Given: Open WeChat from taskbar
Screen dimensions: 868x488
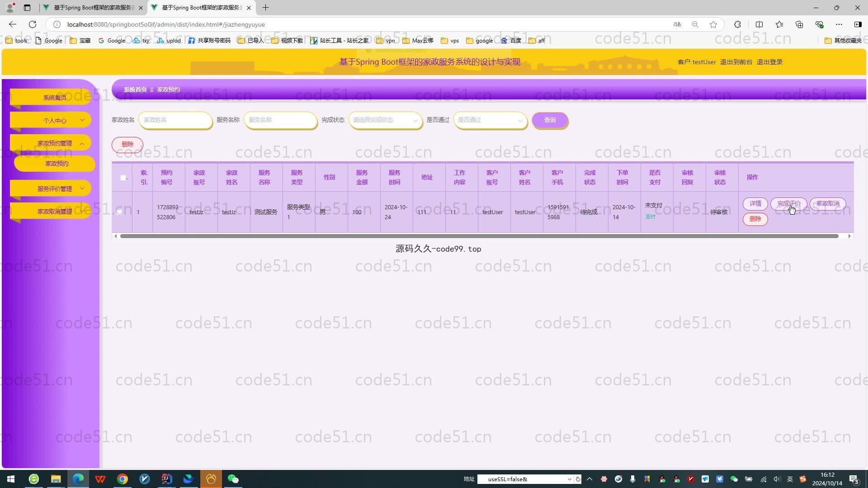Looking at the screenshot, I should coord(233,479).
